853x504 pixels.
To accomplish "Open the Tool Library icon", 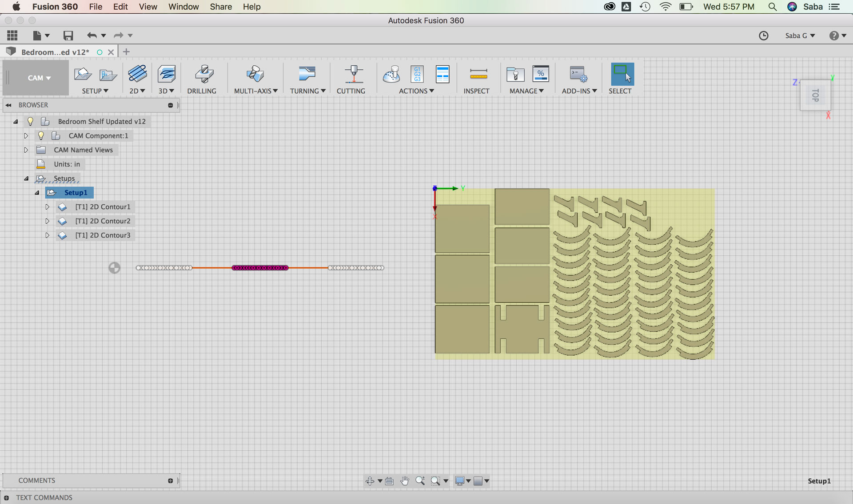I will [515, 75].
